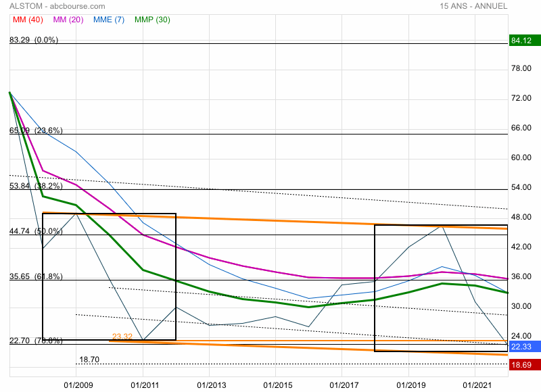Click the 01/2015 date axis label

point(278,385)
